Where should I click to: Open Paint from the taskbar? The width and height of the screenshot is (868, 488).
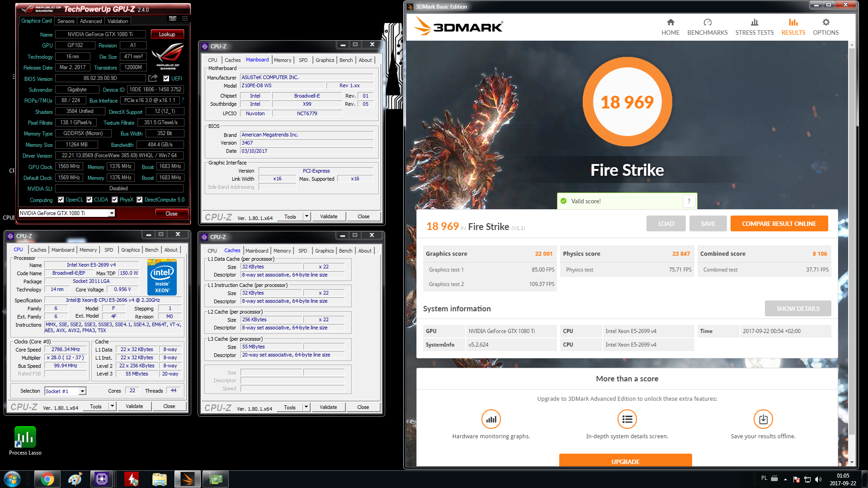click(x=75, y=479)
